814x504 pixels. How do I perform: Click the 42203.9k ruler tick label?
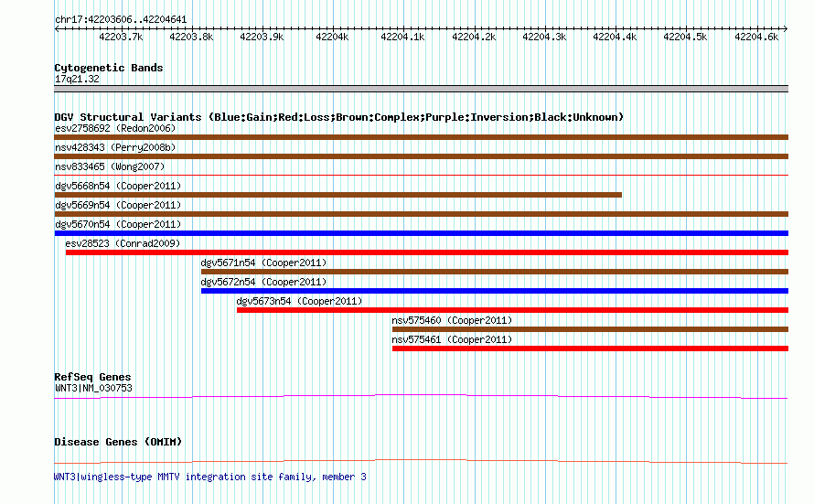262,37
